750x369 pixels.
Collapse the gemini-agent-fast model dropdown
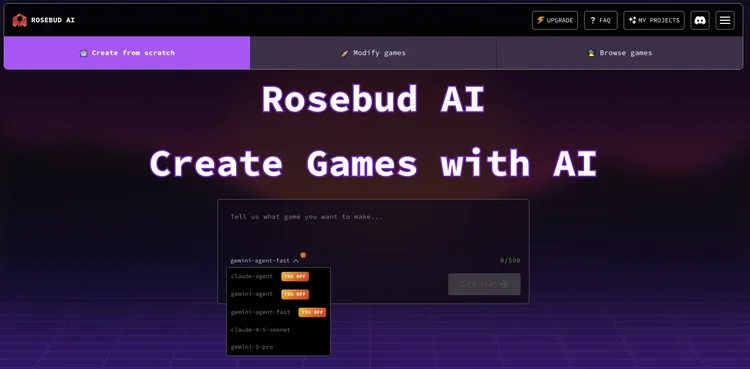[x=265, y=261]
